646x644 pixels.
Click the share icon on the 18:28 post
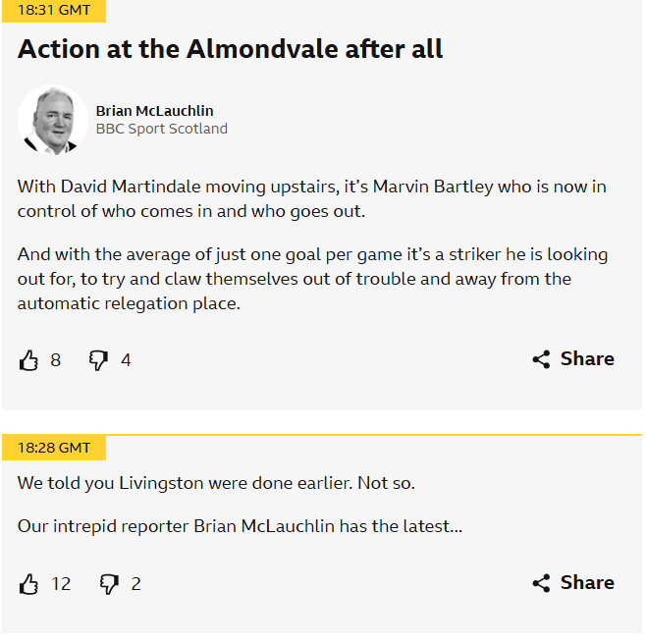(x=541, y=583)
